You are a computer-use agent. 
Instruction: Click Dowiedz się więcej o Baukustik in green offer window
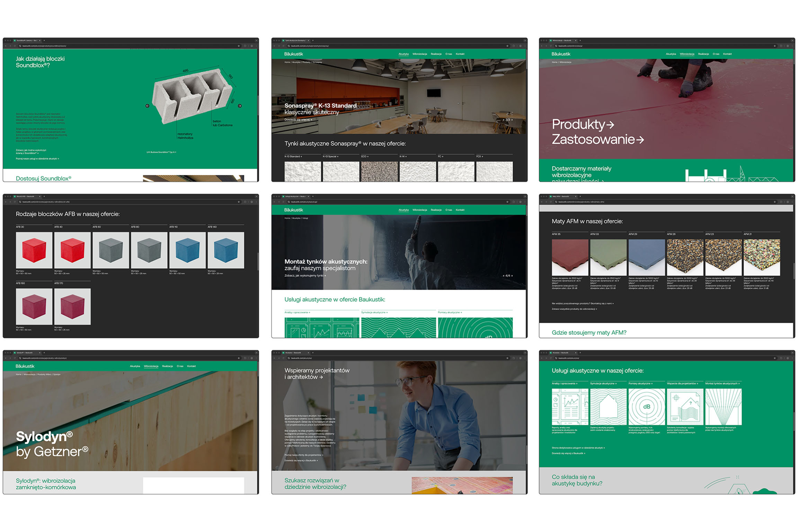coord(568,453)
